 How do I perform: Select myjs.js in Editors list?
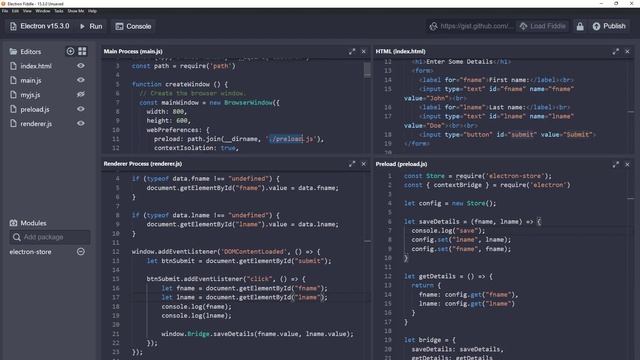[x=30, y=95]
